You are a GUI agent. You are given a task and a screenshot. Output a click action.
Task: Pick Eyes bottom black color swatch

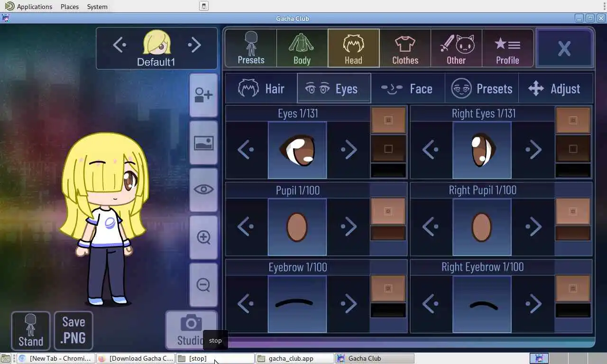pos(388,170)
